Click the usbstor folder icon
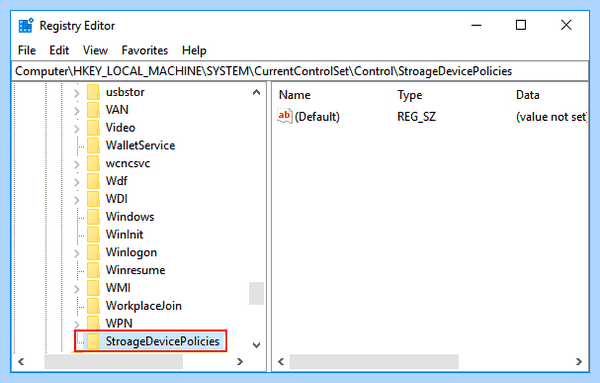The image size is (600, 383). click(93, 92)
